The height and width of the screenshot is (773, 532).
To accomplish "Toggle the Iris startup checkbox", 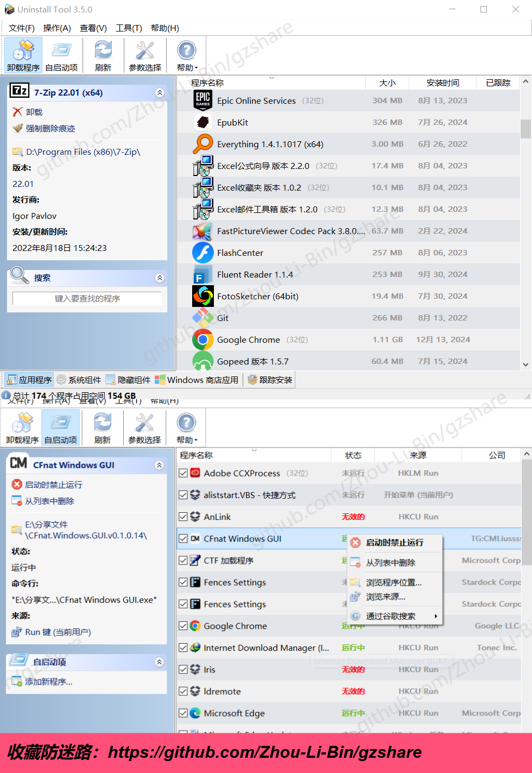I will (x=183, y=669).
